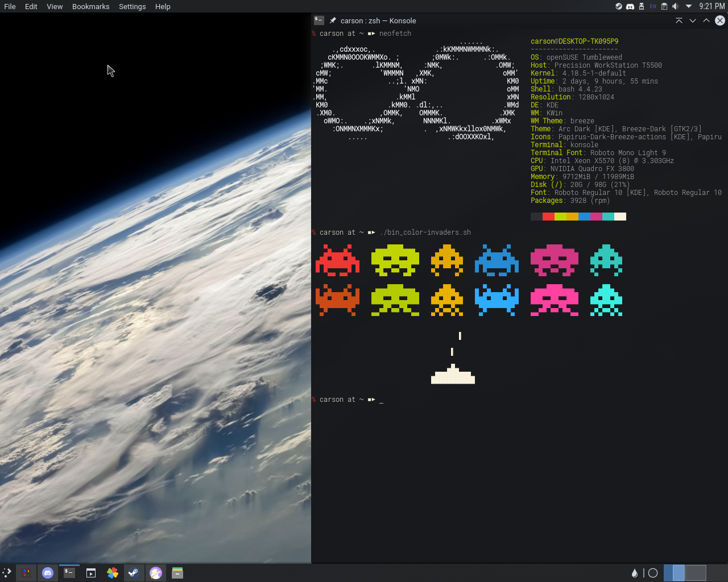Open the application launcher in taskbar
This screenshot has width=728, height=582.
[x=7, y=573]
